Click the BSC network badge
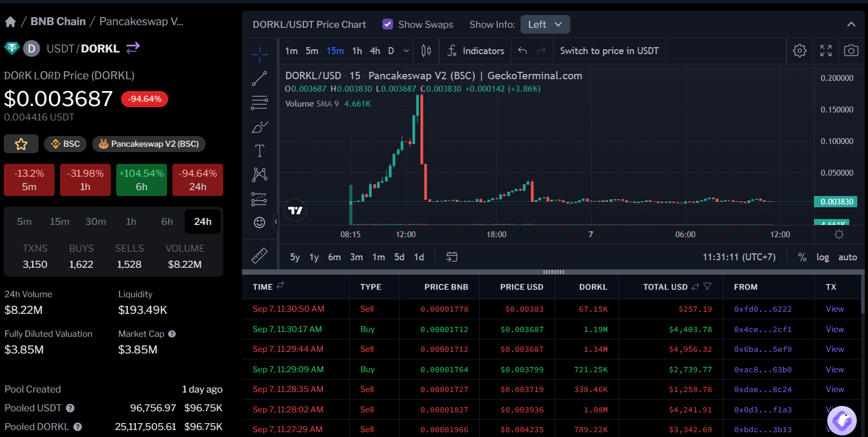Image resolution: width=868 pixels, height=437 pixels. coord(65,144)
